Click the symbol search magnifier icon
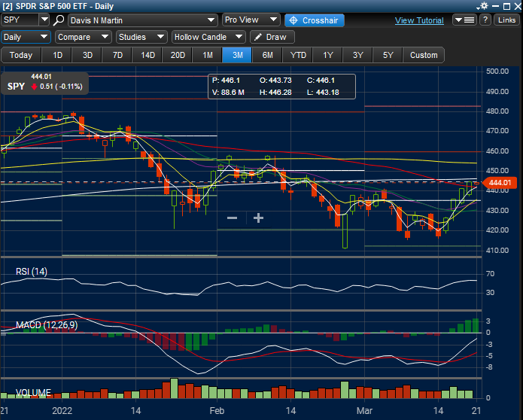Screen dimensions: 523x420 [x=59, y=20]
